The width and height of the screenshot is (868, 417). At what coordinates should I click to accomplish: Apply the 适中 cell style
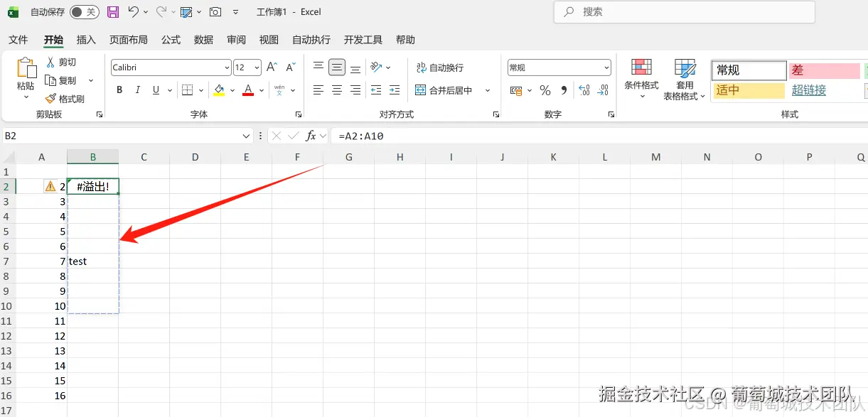coord(749,90)
